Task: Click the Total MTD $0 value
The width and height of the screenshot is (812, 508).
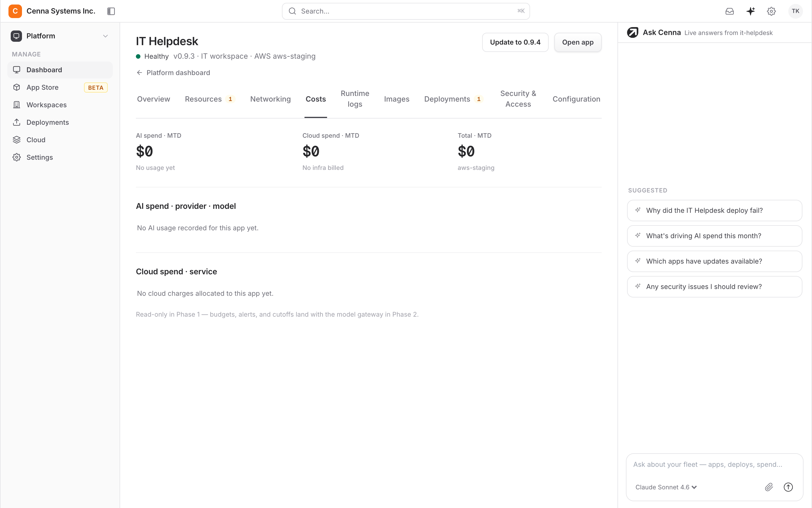Action: click(x=466, y=151)
